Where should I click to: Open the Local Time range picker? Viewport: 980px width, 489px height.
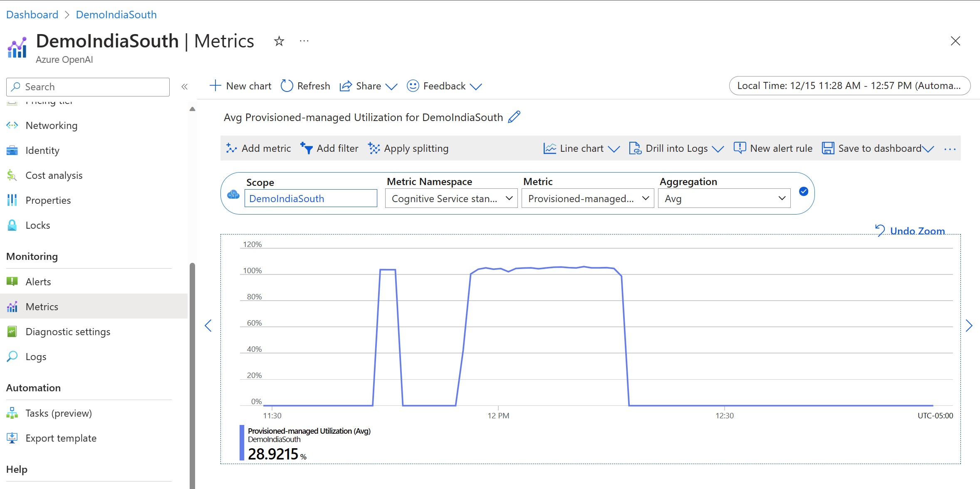click(x=849, y=86)
